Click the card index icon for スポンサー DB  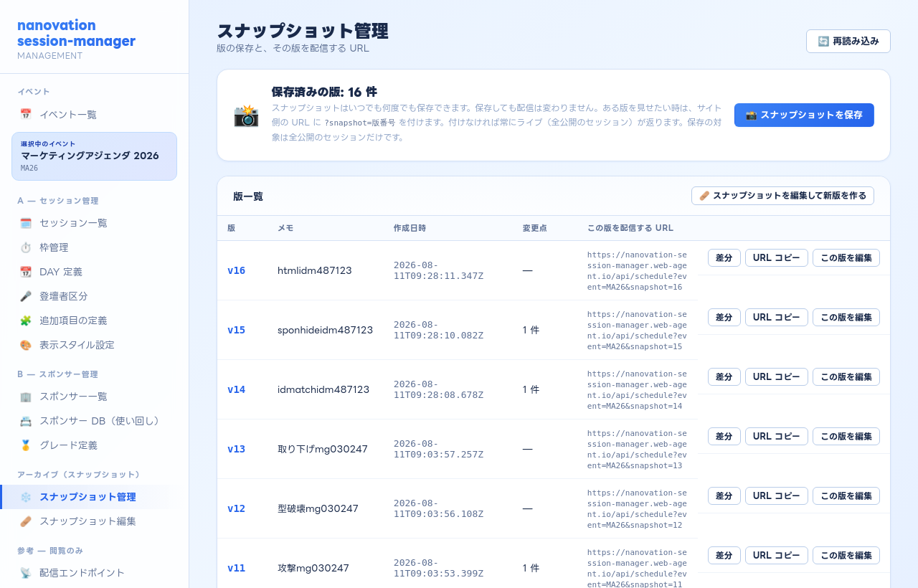(x=26, y=421)
